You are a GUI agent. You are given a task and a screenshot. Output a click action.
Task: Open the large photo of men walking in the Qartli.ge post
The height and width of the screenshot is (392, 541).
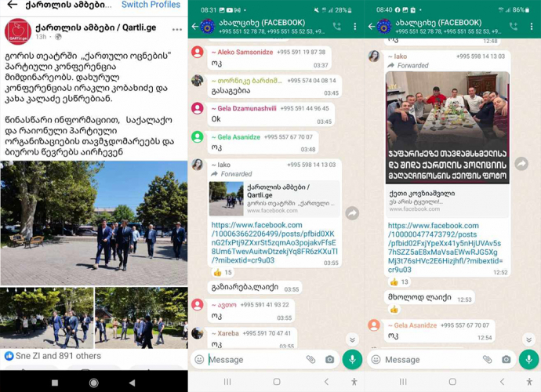(94, 223)
